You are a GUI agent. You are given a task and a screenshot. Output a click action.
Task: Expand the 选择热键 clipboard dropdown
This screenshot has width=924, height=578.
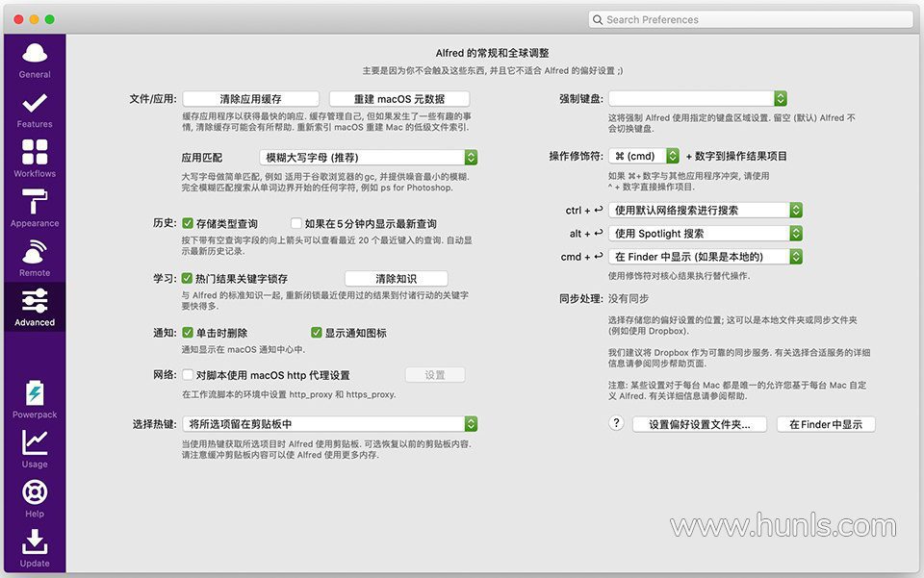pos(330,424)
